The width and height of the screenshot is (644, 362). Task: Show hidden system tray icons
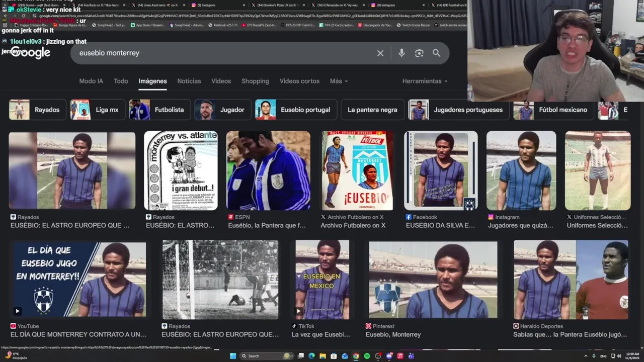pos(586,356)
